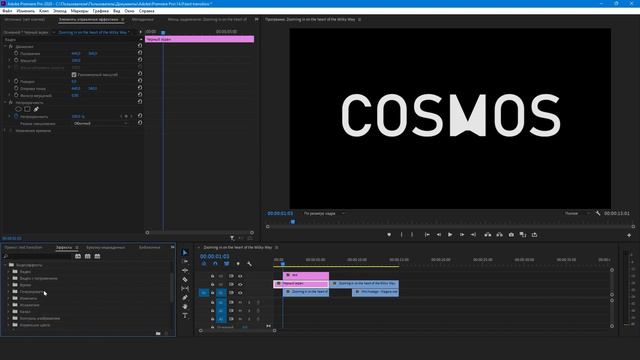This screenshot has height=360, width=640.
Task: Toggle animation stopwatch for Position
Action: [16, 53]
